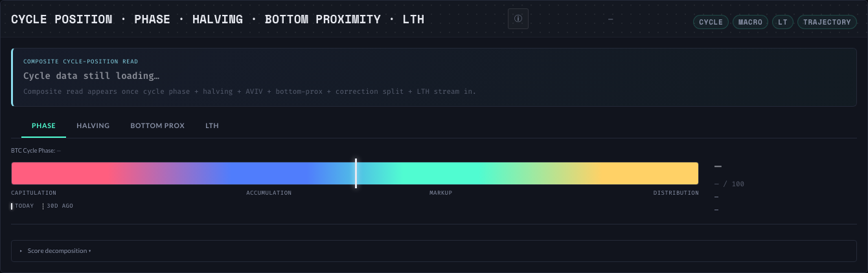Screen dimensions: 868x273
Task: Switch to the HALVING tab
Action: coord(93,126)
